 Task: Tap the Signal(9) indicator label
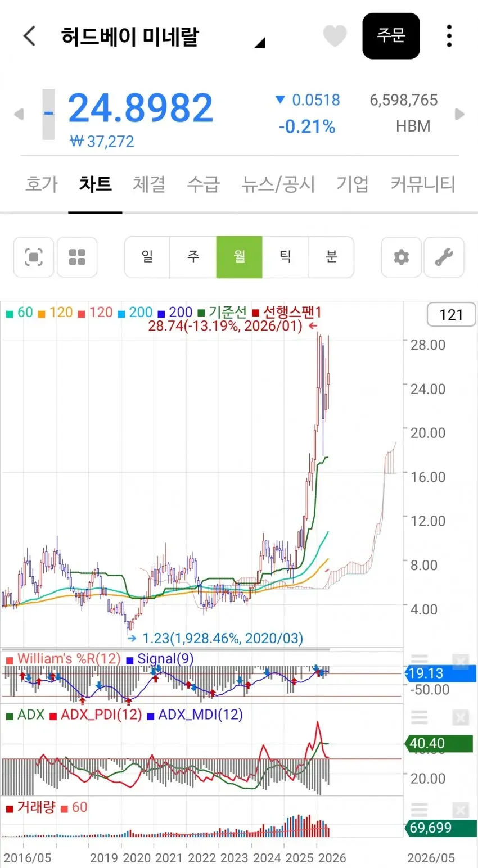(160, 659)
